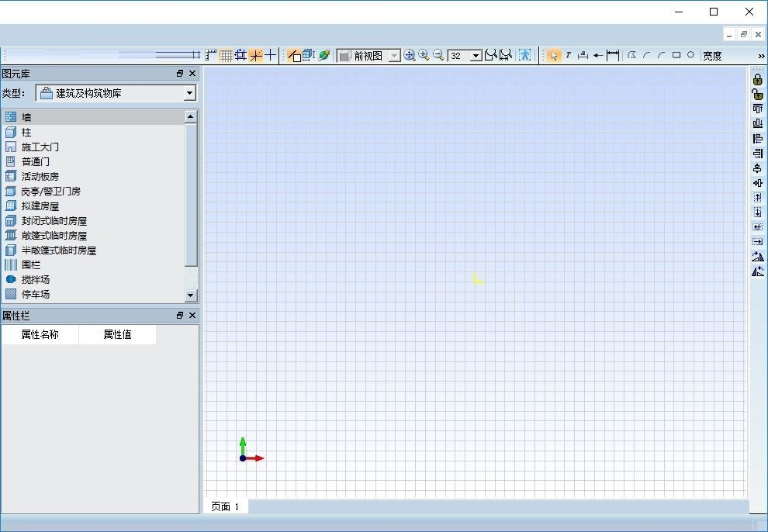Click the unlock object icon
768x532 pixels.
(x=758, y=94)
